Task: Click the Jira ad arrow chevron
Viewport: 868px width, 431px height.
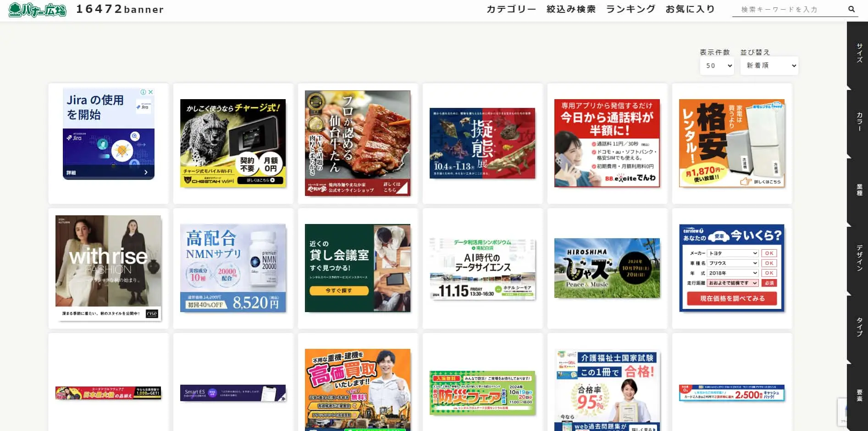Action: [x=146, y=173]
